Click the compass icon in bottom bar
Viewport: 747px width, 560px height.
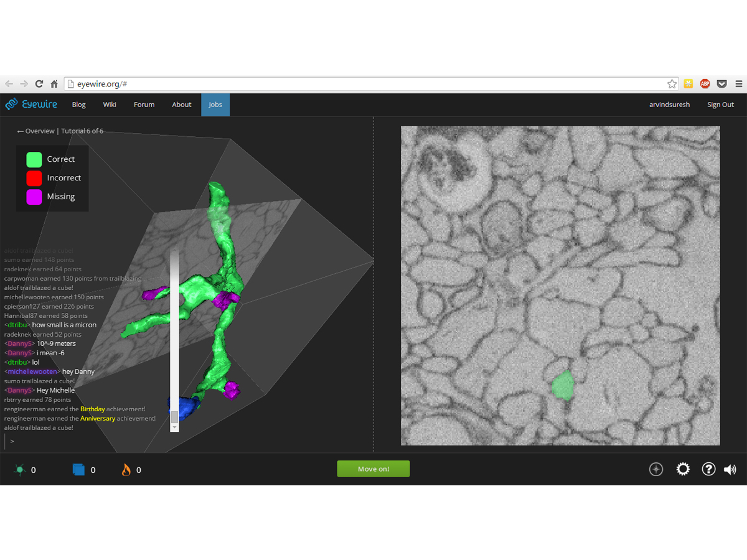656,469
